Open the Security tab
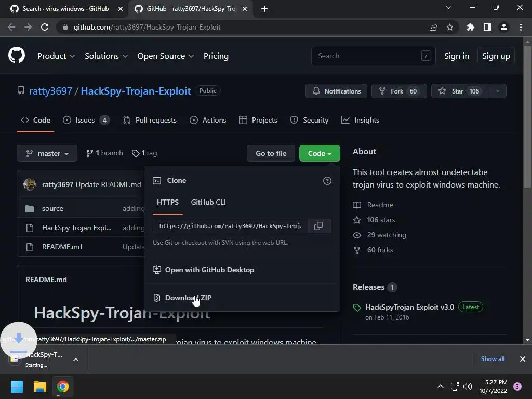The width and height of the screenshot is (532, 399). click(x=310, y=120)
